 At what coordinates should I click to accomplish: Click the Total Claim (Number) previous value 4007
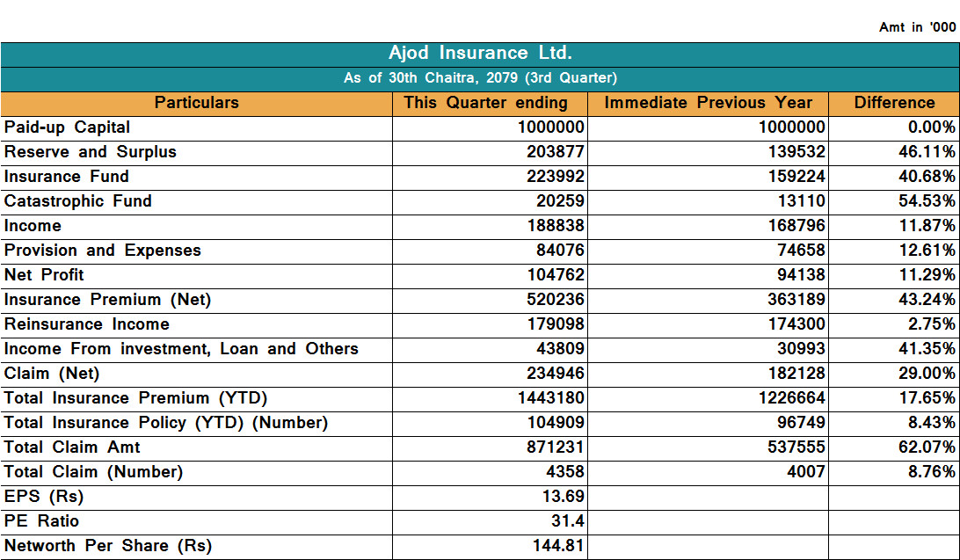click(805, 471)
